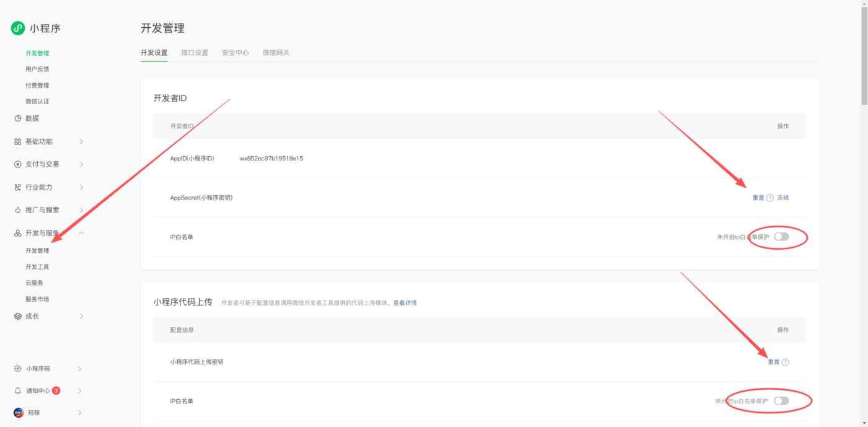
Task: Click the AppID value wx852ec97b19518e15
Action: point(272,159)
